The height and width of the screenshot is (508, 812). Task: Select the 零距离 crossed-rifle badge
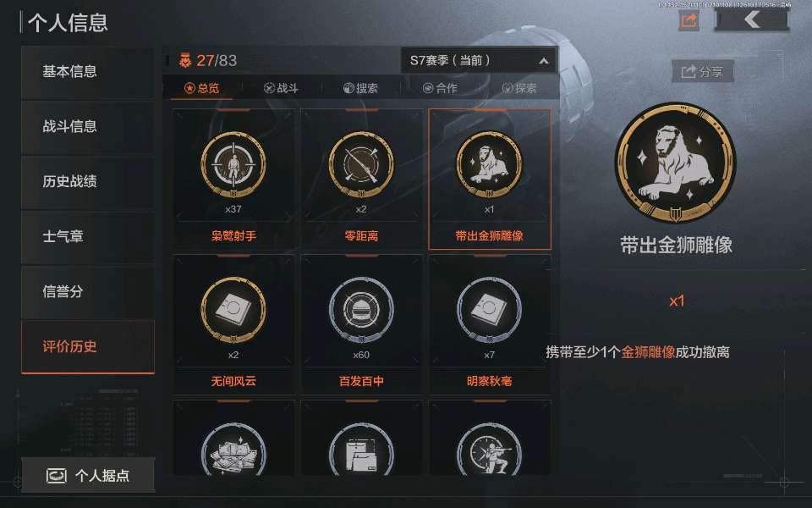pos(361,179)
